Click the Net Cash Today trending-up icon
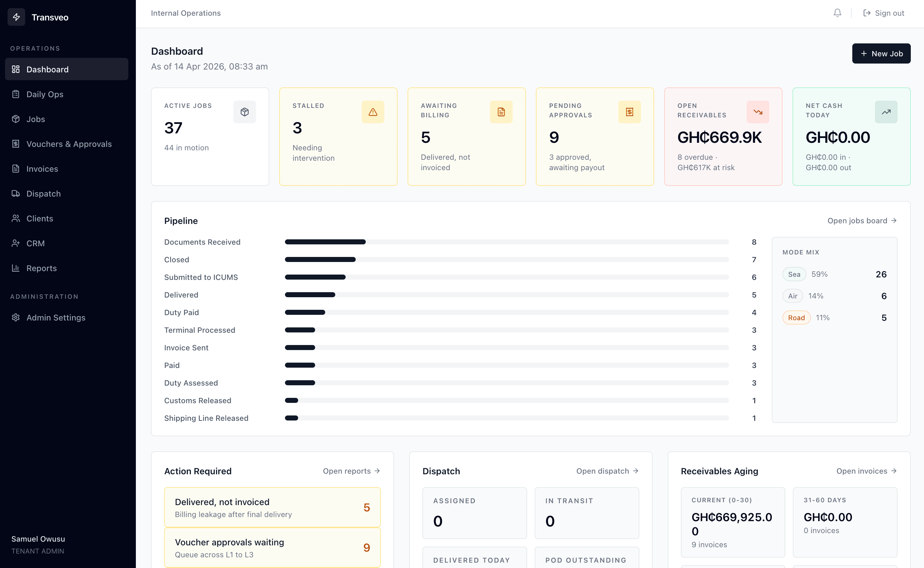 click(886, 112)
